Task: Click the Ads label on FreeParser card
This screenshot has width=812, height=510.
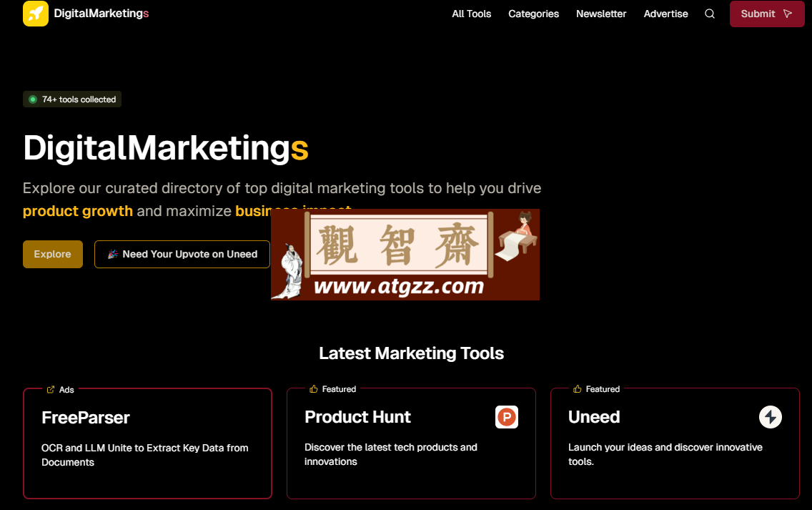Action: pos(66,390)
